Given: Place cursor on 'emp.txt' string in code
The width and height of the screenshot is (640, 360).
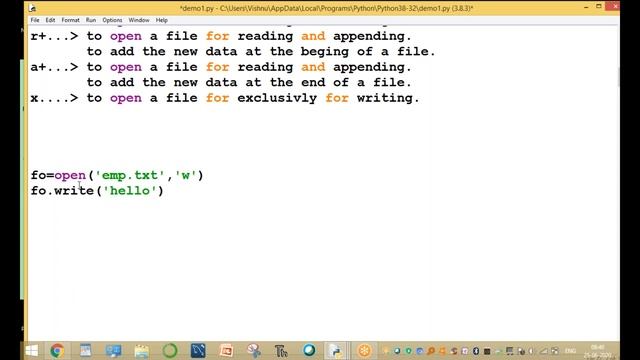Looking at the screenshot, I should coord(130,175).
